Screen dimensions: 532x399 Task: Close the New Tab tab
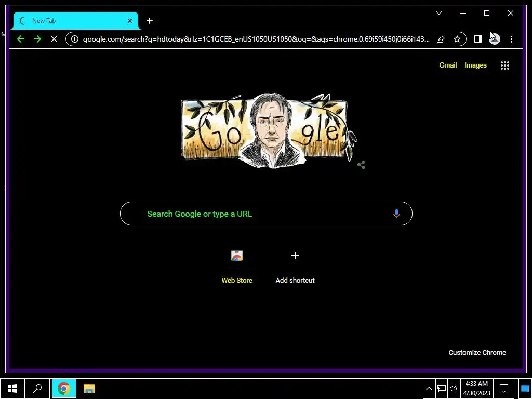(x=129, y=21)
